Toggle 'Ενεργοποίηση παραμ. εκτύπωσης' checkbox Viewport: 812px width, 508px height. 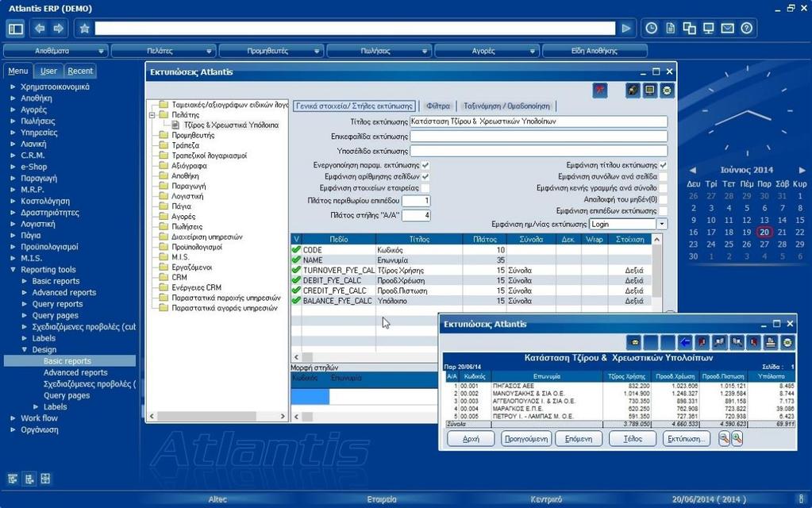[x=425, y=165]
